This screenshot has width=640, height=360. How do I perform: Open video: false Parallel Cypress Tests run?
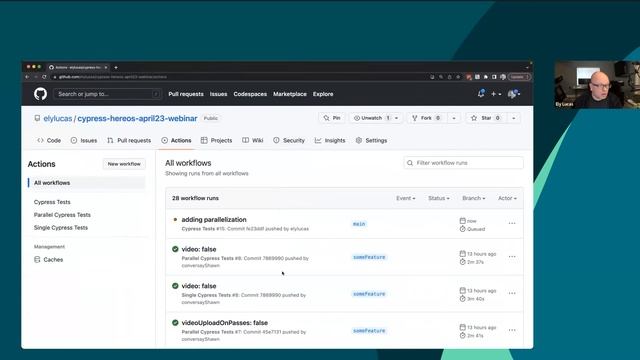(x=199, y=249)
